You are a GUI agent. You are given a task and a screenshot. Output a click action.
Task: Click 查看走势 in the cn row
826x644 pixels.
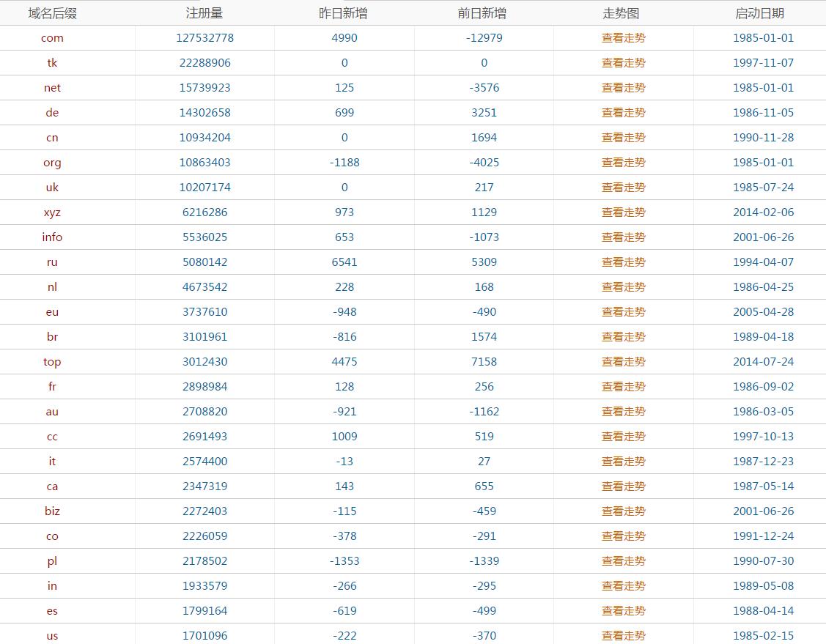pos(623,138)
